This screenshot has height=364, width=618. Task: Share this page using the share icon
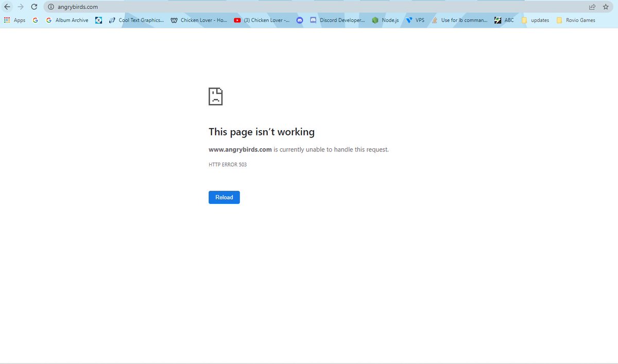click(592, 7)
